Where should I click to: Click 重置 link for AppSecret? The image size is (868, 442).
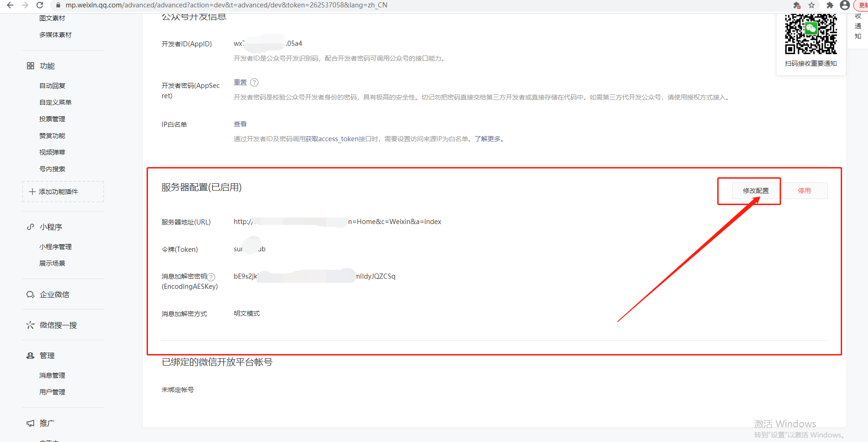click(x=240, y=82)
